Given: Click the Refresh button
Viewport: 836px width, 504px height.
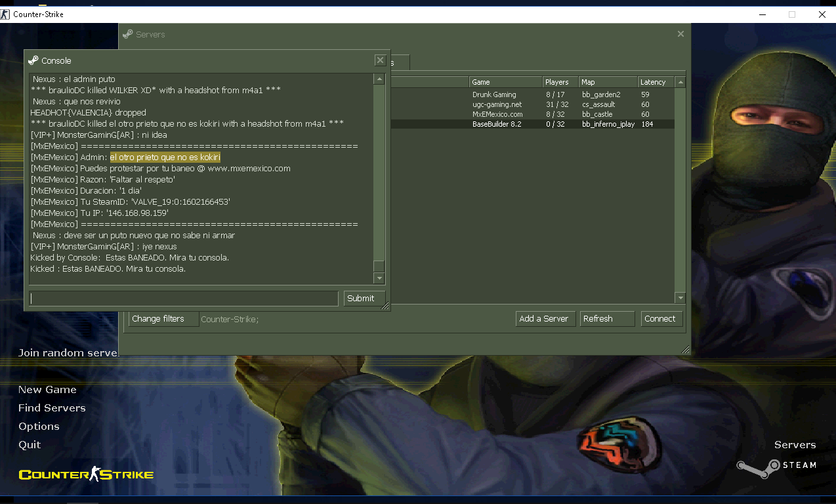Looking at the screenshot, I should coord(607,319).
